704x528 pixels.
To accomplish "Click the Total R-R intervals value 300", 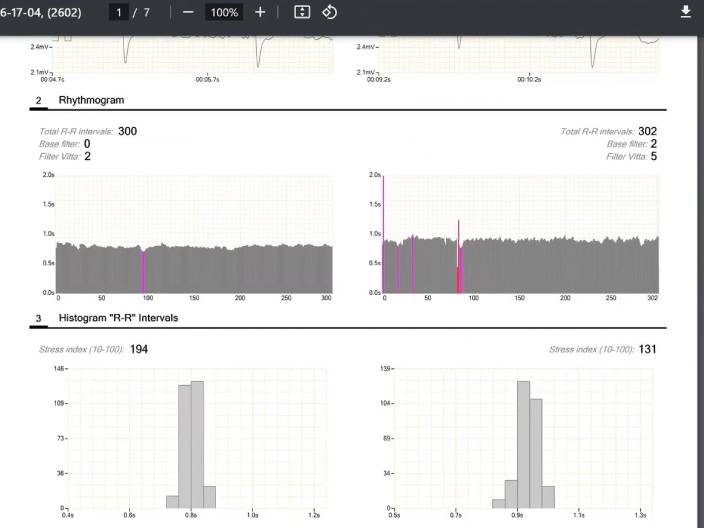I will click(127, 131).
